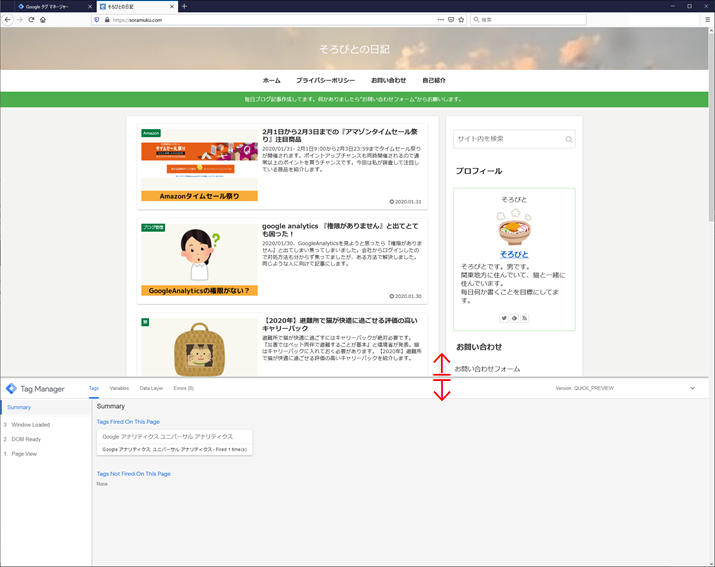Reload the current page
Viewport: 715px width, 567px height.
pyautogui.click(x=31, y=20)
